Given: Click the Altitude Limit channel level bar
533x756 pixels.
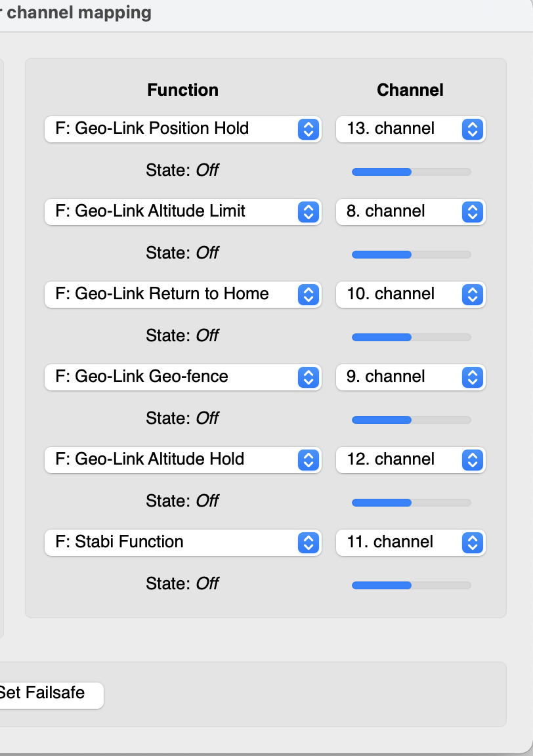Looking at the screenshot, I should (x=411, y=255).
